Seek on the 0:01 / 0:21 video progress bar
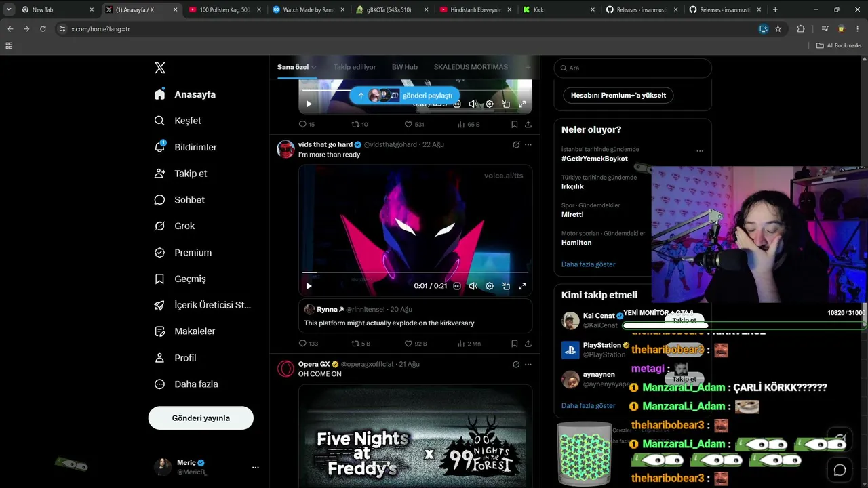The image size is (868, 488). (x=415, y=272)
